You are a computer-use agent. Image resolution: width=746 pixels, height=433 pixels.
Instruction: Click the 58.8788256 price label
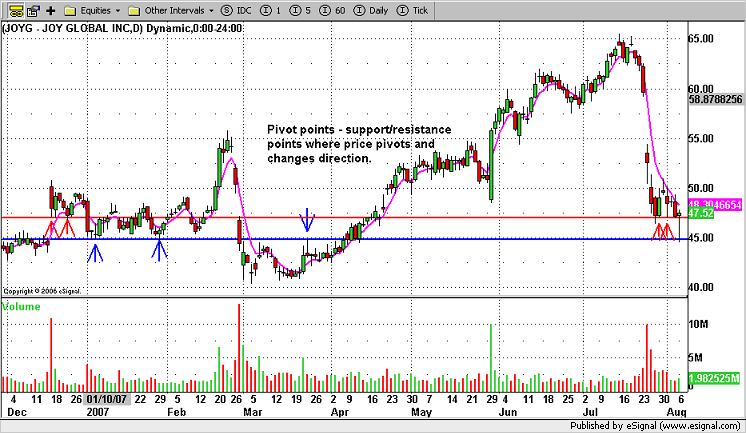click(x=716, y=99)
